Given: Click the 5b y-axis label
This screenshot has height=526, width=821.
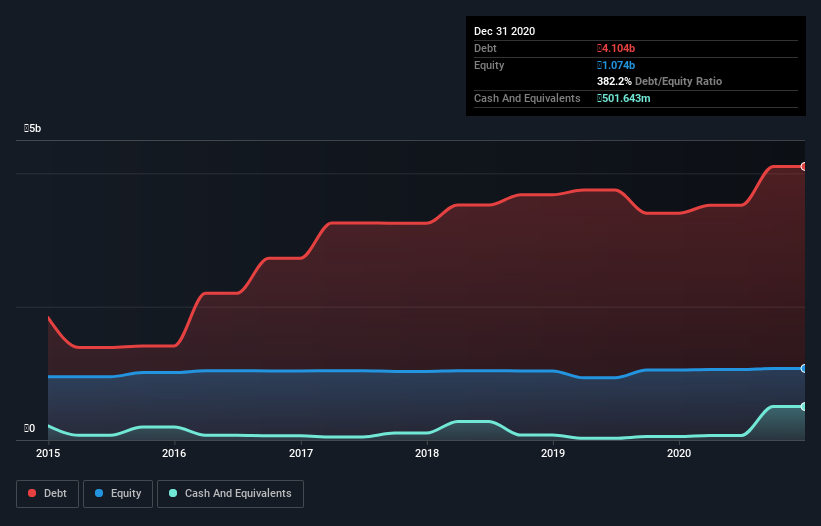Looking at the screenshot, I should tap(32, 128).
